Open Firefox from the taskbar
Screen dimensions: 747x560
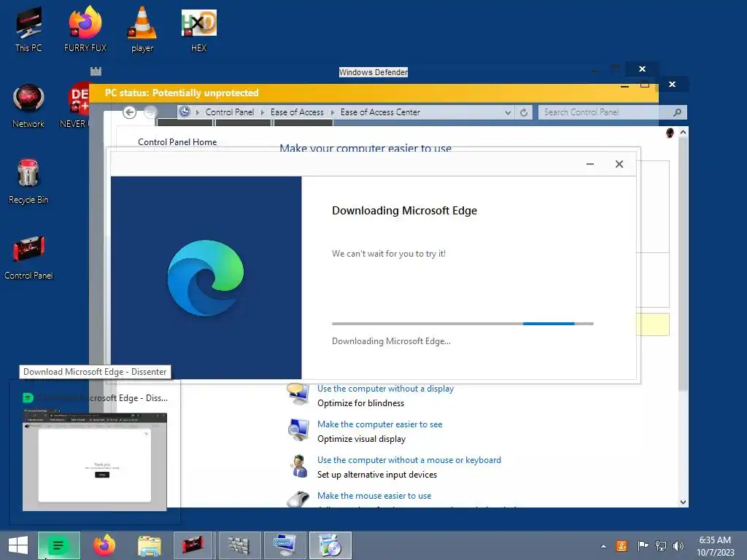click(x=104, y=545)
